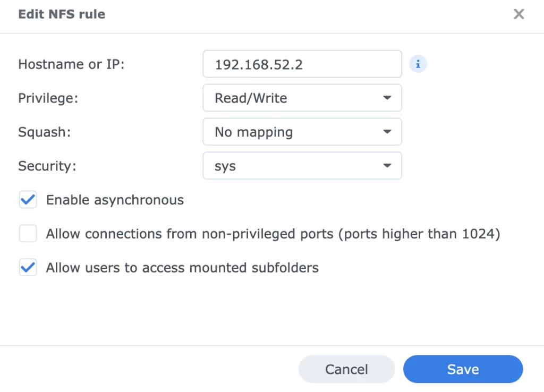Viewport: 544px width, 392px height.
Task: Close the Edit NFS rule dialog
Action: pyautogui.click(x=518, y=14)
